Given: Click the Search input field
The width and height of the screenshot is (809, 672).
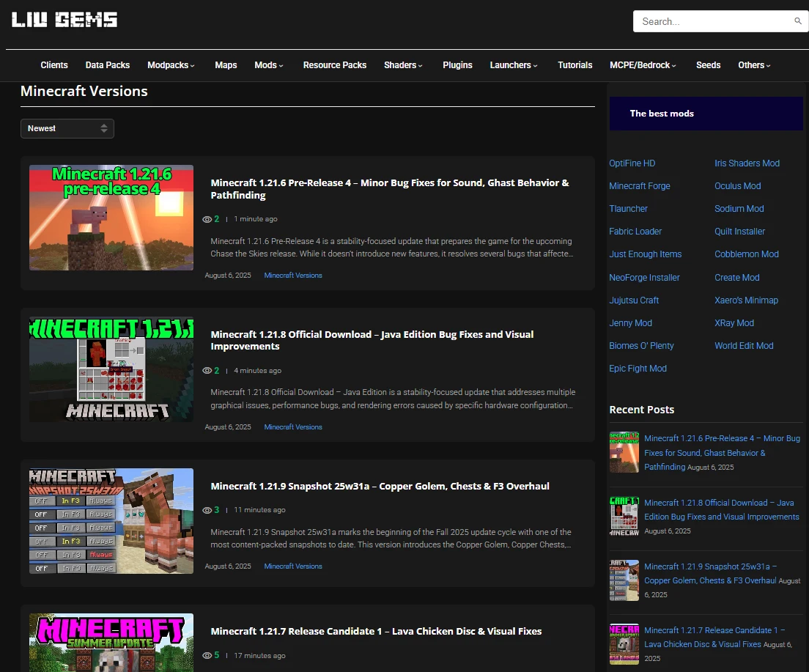Looking at the screenshot, I should pyautogui.click(x=714, y=21).
